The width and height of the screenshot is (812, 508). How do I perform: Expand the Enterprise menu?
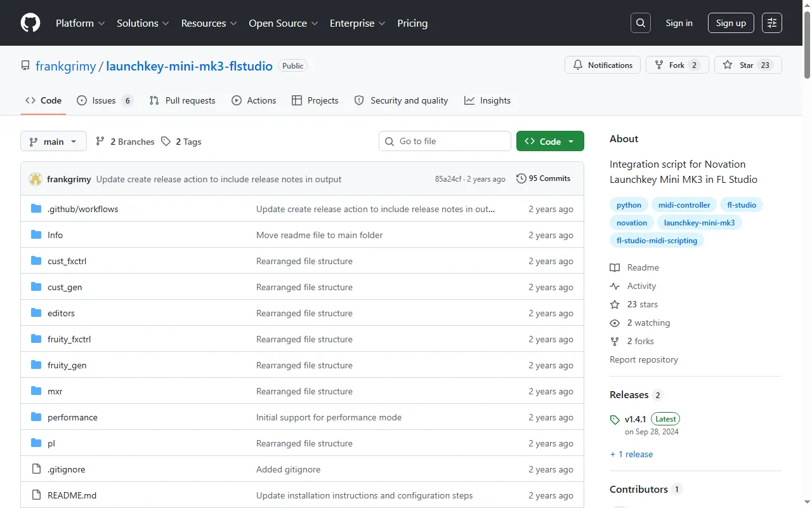click(x=358, y=23)
